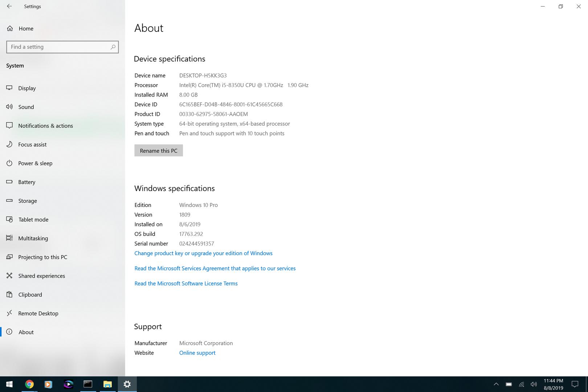The image size is (588, 392).
Task: Click the taskbar clock and date
Action: pyautogui.click(x=553, y=384)
